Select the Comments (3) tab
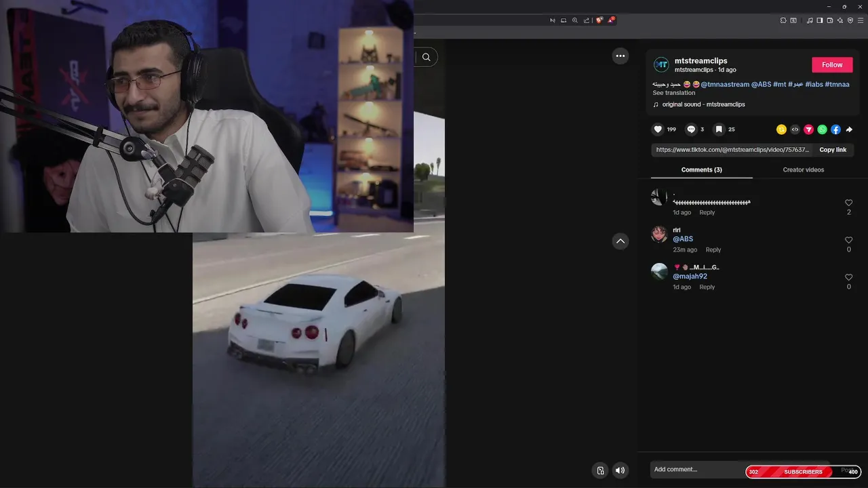Image resolution: width=868 pixels, height=488 pixels. click(x=702, y=170)
